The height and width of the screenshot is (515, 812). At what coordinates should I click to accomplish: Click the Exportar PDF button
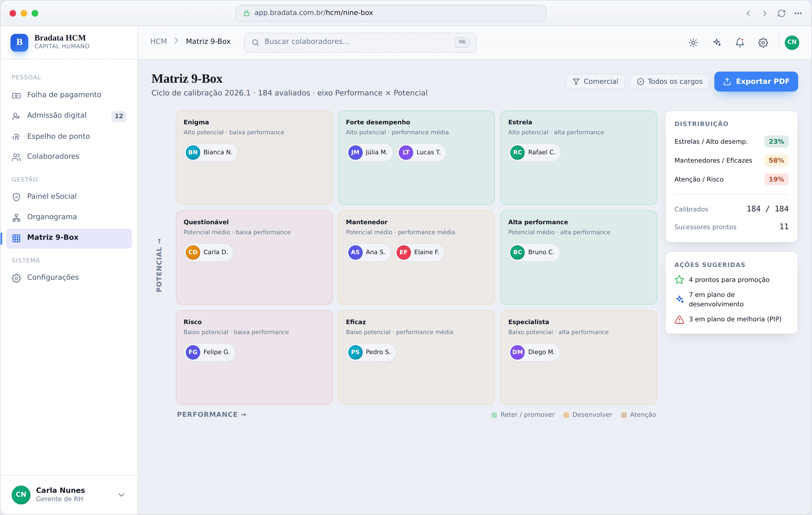756,82
